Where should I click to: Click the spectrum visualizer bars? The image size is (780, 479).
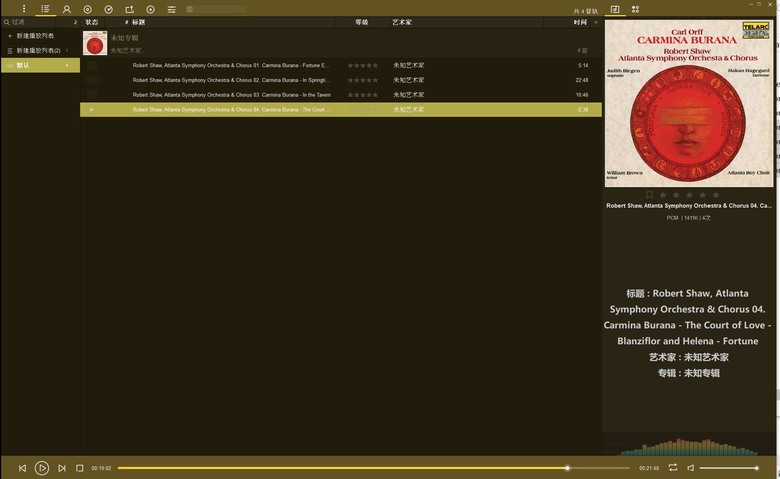[x=689, y=447]
